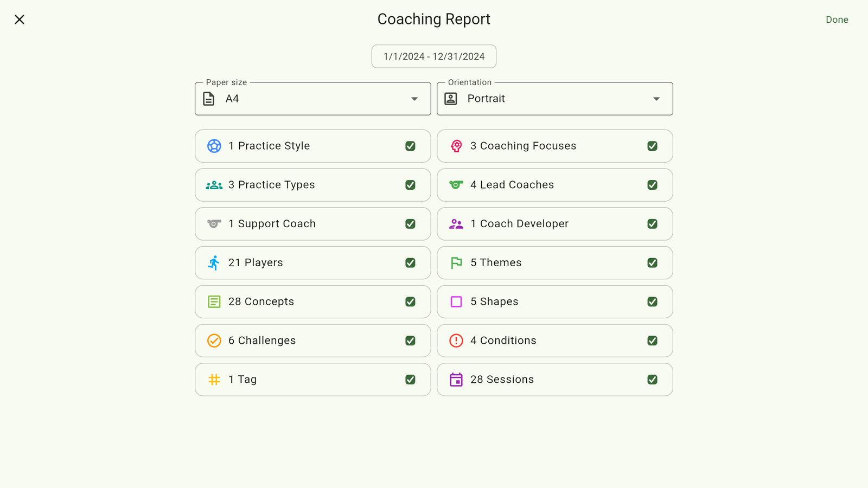This screenshot has height=488, width=868.
Task: Uncheck the 5 Shapes checkbox
Action: 653,302
